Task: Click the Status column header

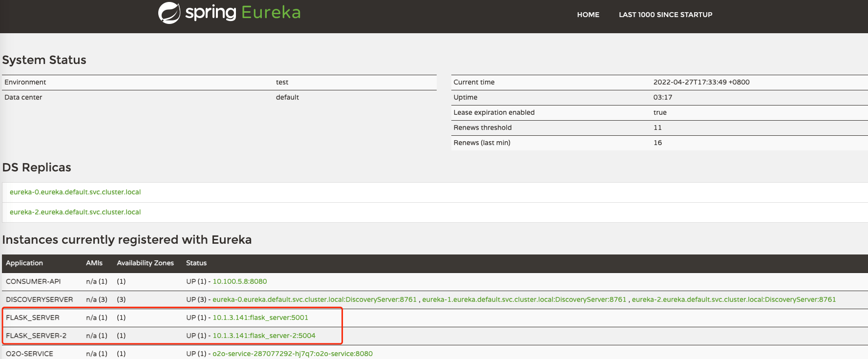Action: 196,263
